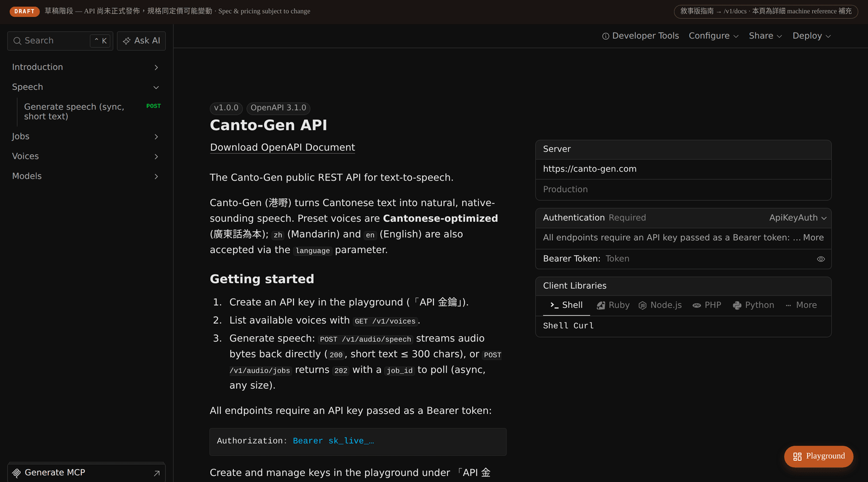Click the Shell prompt icon
This screenshot has height=482, width=868.
[554, 305]
